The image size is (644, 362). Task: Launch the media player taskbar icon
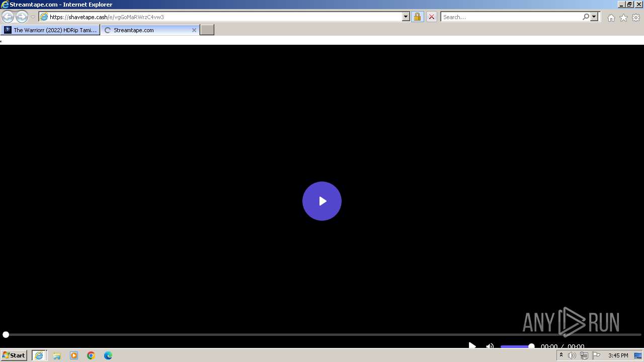(74, 355)
